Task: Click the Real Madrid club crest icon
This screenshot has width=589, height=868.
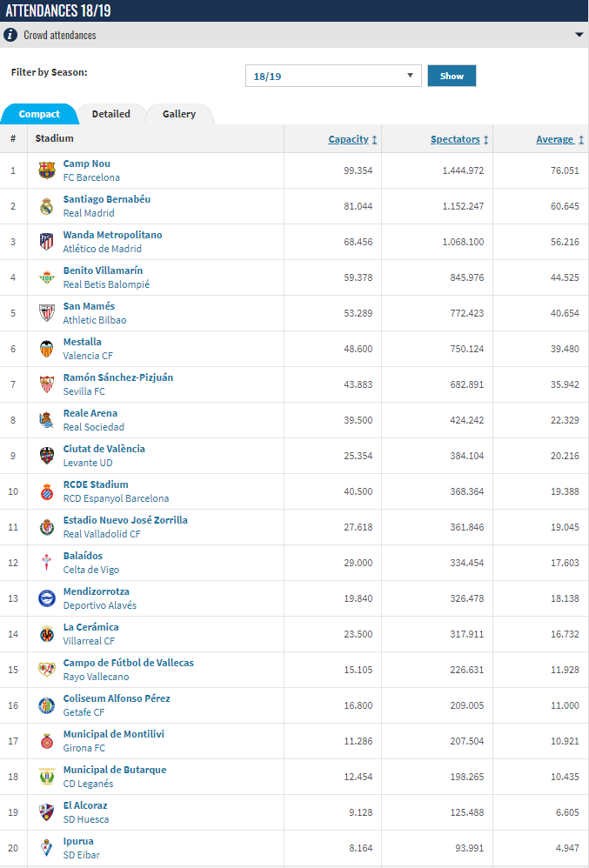Action: (x=47, y=206)
